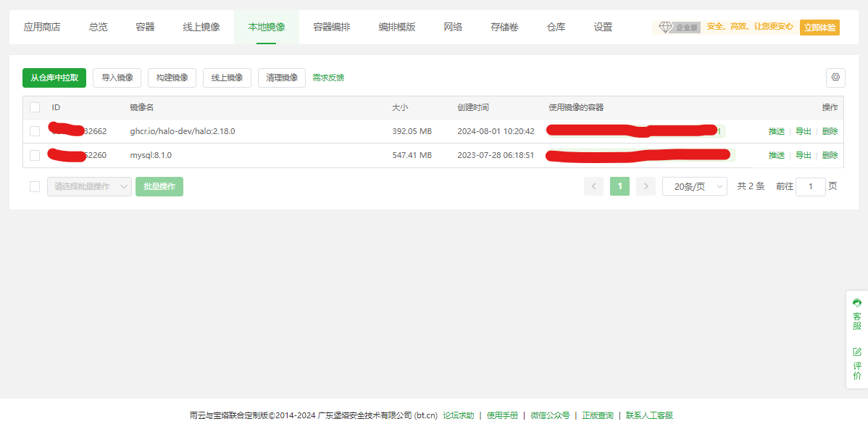Open the 请选择批量操作 dropdown
The width and height of the screenshot is (868, 432).
88,186
